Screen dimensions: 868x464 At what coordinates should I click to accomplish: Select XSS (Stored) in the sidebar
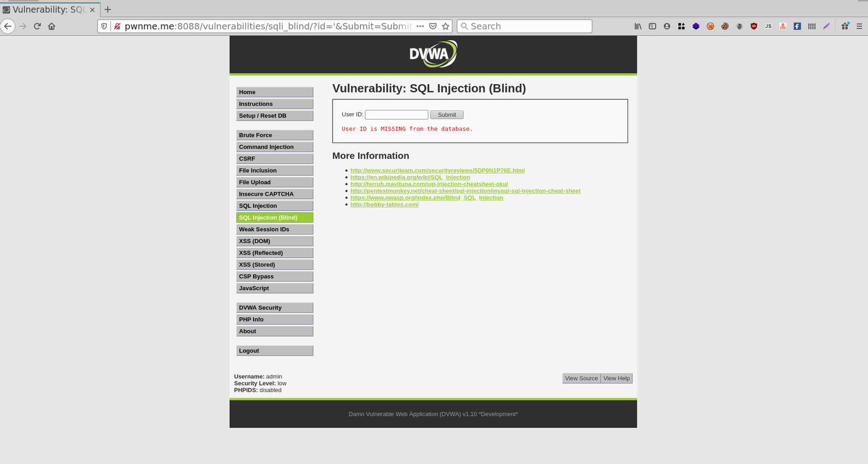[x=275, y=265]
